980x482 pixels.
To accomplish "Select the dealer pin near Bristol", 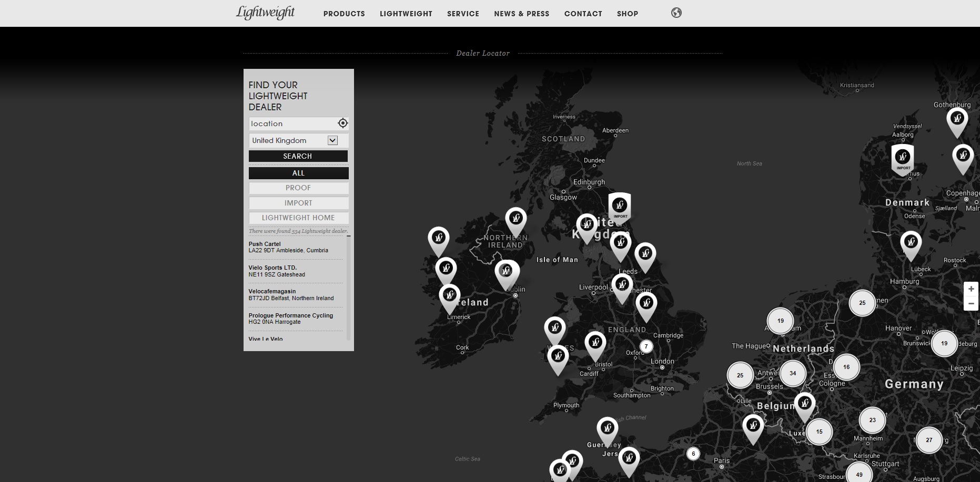I will (x=595, y=346).
